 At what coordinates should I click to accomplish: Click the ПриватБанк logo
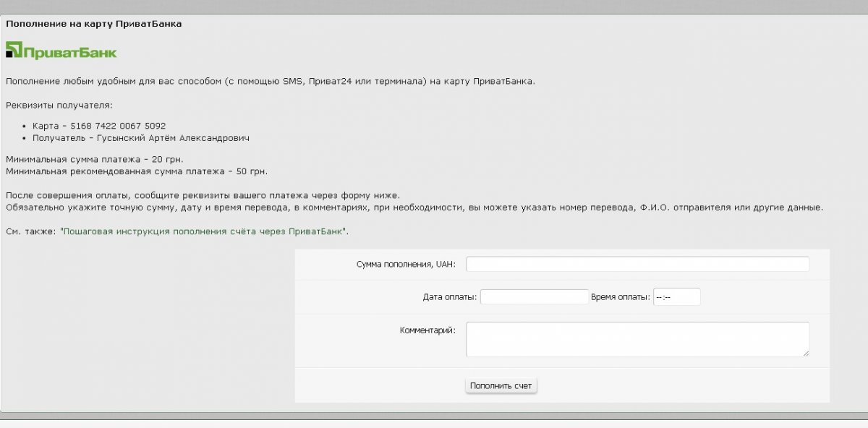61,51
